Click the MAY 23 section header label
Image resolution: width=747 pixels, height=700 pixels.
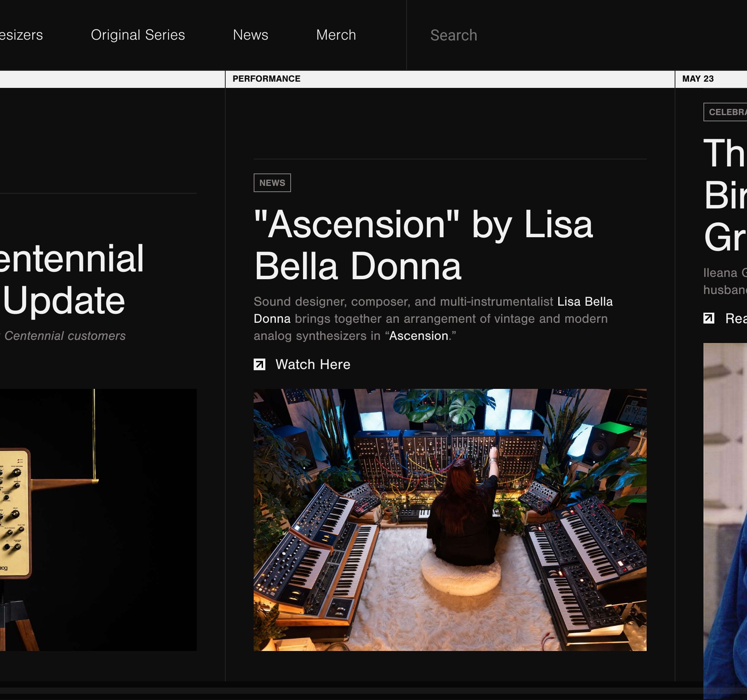click(698, 79)
